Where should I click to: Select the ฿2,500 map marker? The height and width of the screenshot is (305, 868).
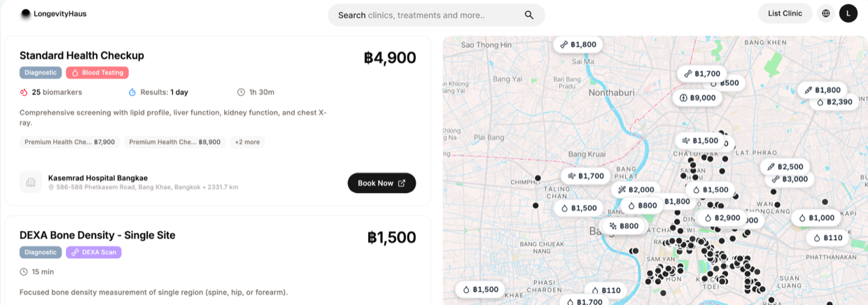785,167
